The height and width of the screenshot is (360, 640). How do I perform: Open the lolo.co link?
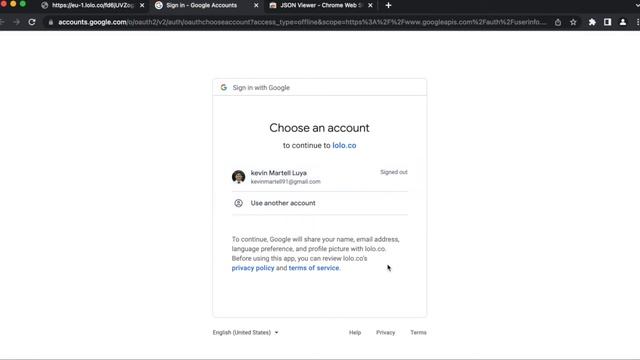[x=344, y=145]
